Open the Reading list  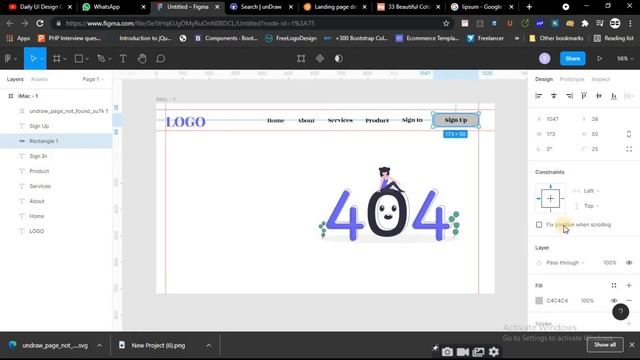click(613, 38)
